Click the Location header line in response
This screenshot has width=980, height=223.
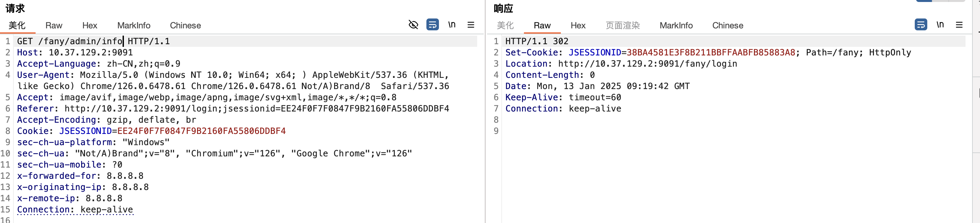[x=621, y=64]
